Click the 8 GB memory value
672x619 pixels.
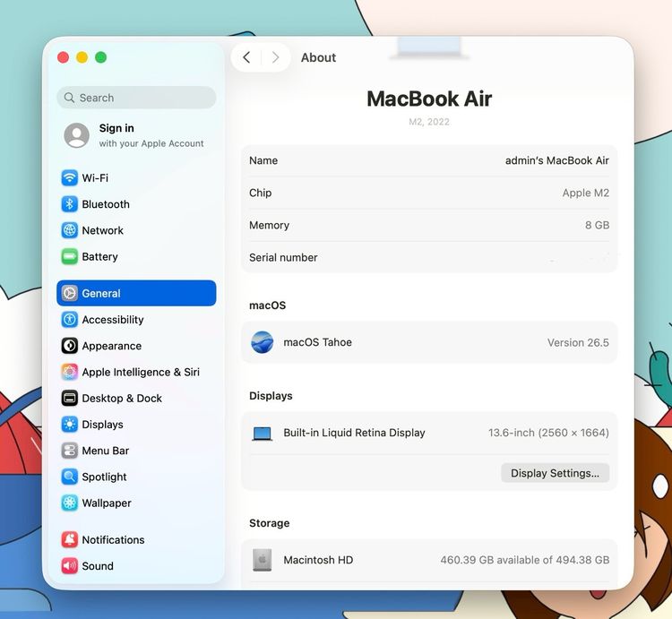[x=598, y=226]
